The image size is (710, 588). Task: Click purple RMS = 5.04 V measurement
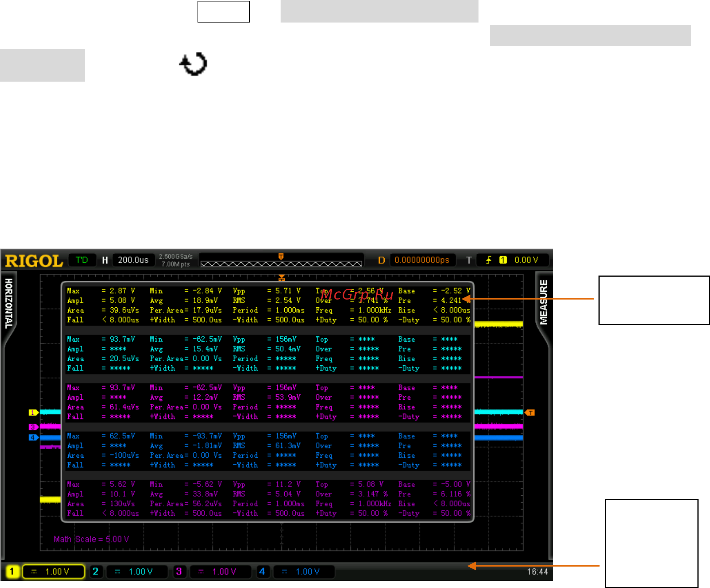click(267, 494)
